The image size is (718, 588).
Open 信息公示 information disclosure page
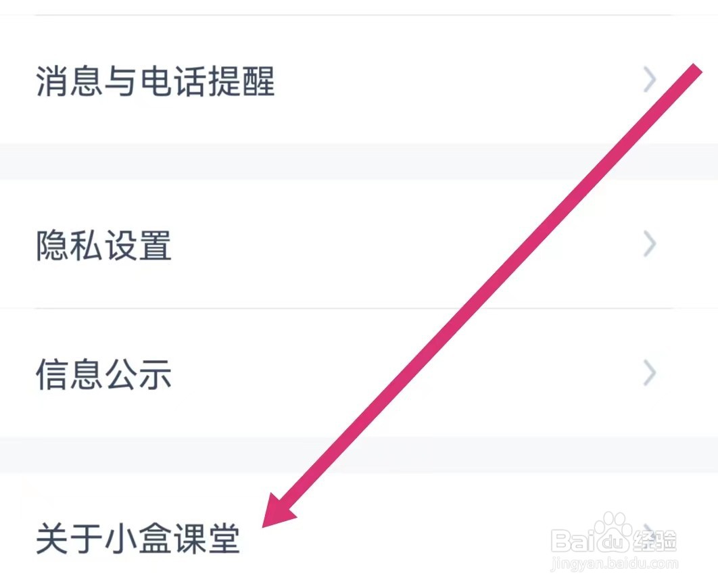click(x=103, y=372)
